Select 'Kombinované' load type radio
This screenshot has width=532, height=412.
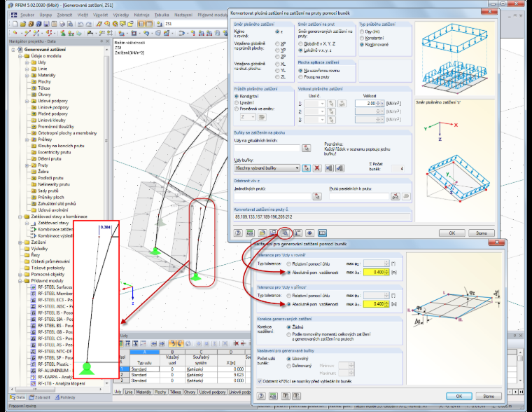coord(362,45)
